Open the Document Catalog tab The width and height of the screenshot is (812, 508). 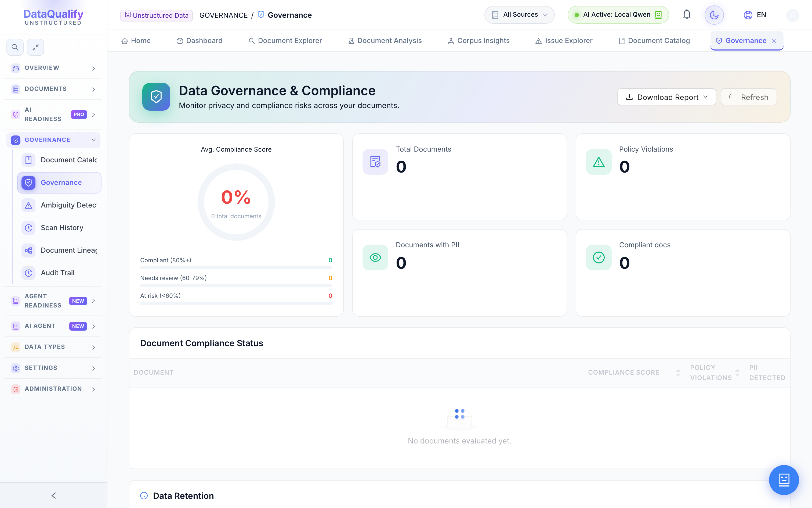pyautogui.click(x=654, y=41)
